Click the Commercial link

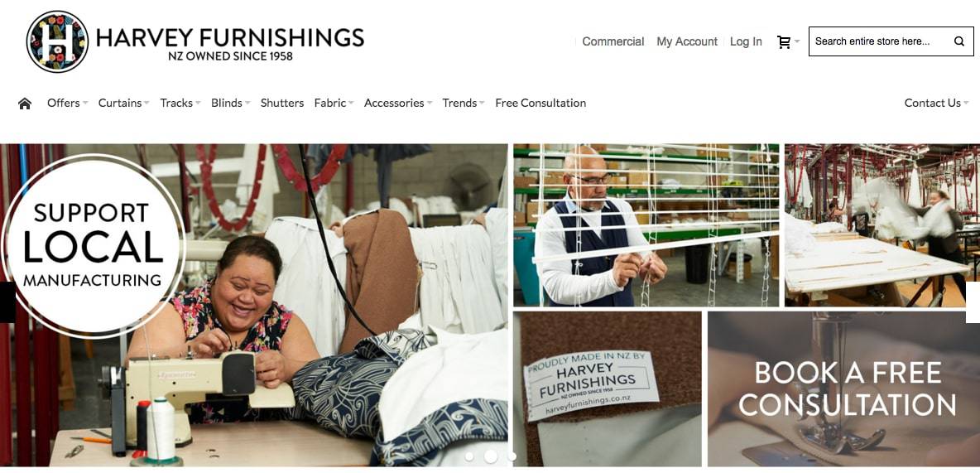click(x=613, y=42)
